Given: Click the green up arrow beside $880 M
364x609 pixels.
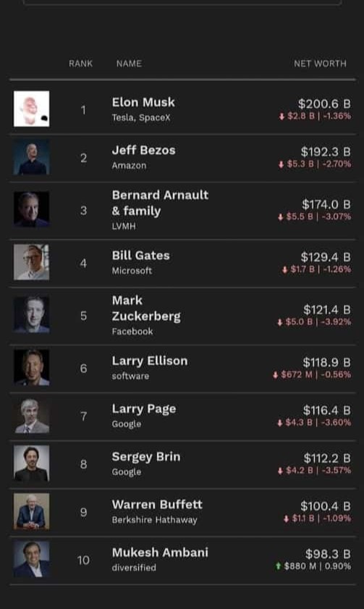Looking at the screenshot, I should point(278,566).
